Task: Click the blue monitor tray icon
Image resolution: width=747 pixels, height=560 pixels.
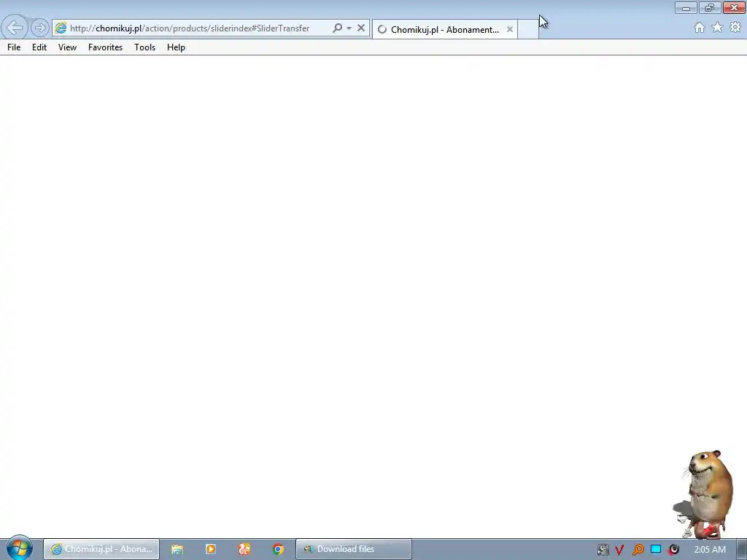Action: tap(656, 549)
